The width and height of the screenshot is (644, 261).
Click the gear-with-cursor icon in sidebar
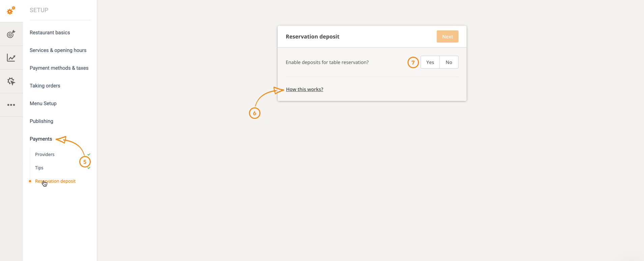[x=11, y=81]
